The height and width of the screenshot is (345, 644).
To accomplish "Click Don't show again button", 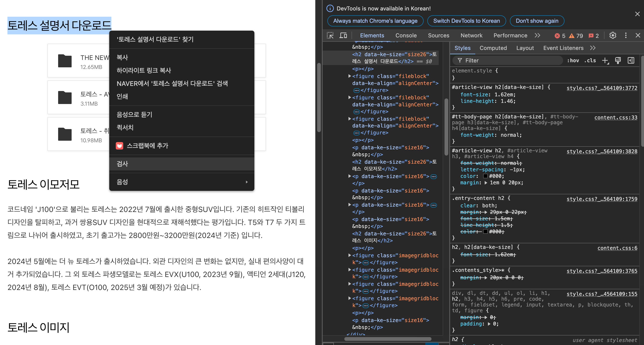I will [x=537, y=21].
